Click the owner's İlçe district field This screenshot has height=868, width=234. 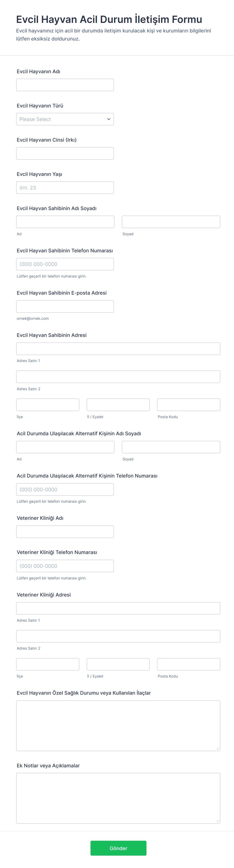coord(47,404)
